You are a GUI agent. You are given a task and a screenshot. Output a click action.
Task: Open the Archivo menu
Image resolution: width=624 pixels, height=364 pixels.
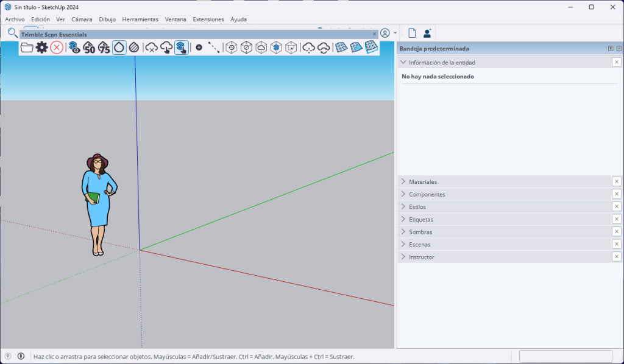(15, 19)
